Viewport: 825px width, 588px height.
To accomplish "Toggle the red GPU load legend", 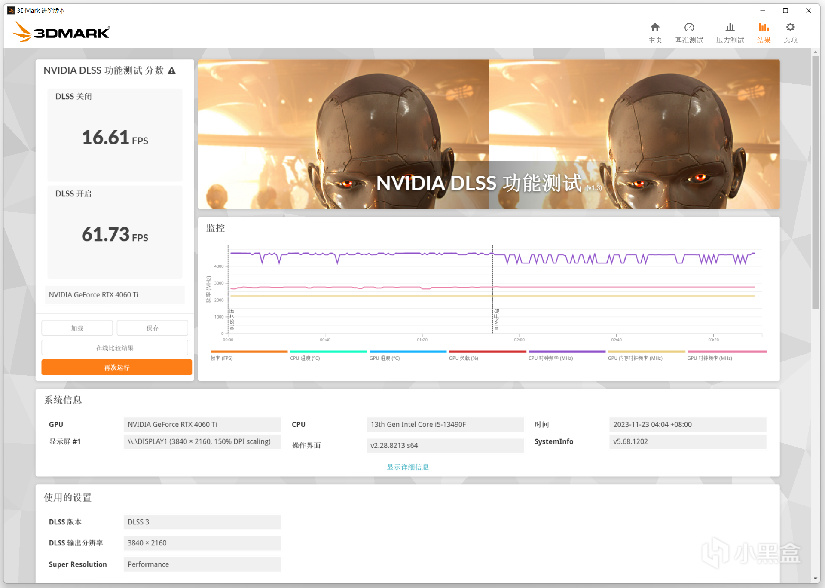I will click(488, 355).
